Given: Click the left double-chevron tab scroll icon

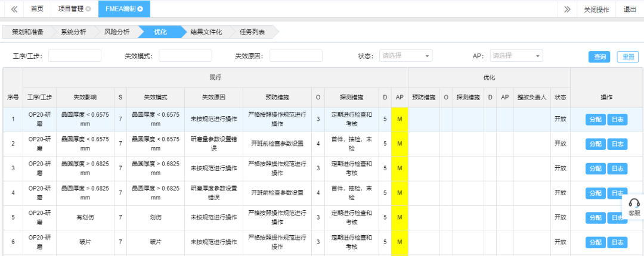Looking at the screenshot, I should pyautogui.click(x=14, y=9).
